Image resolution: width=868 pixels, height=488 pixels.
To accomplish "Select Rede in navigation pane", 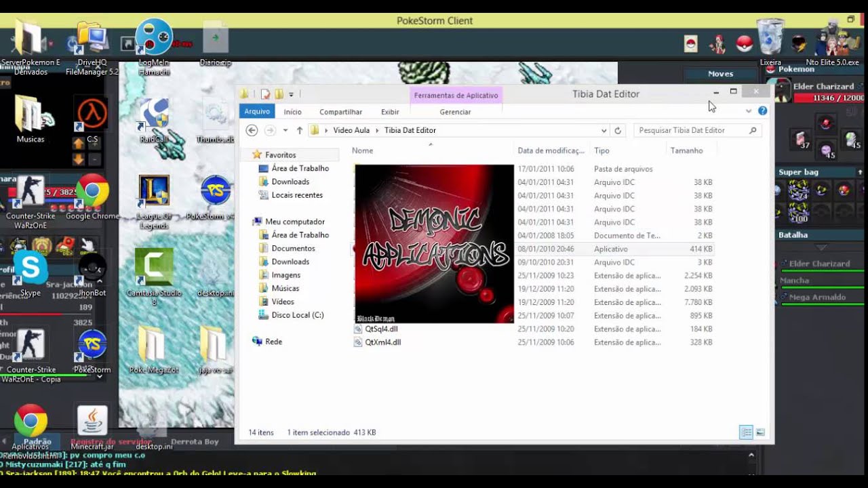I will [273, 342].
